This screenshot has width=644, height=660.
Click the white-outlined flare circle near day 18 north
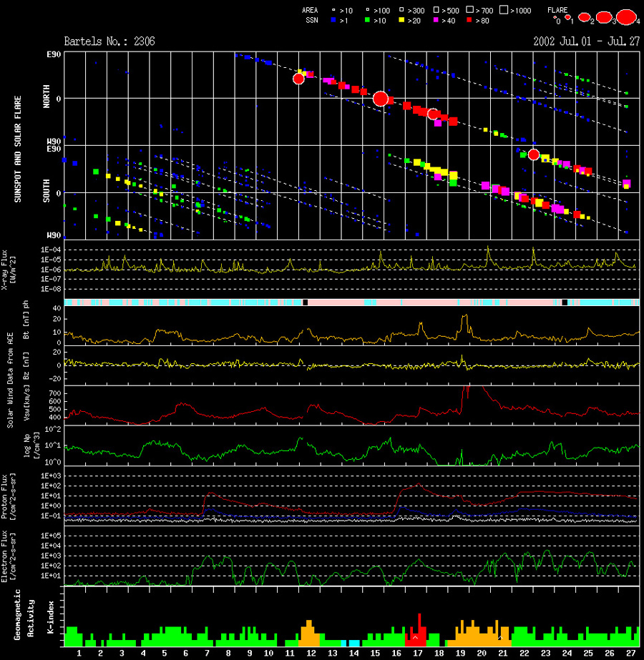[433, 114]
